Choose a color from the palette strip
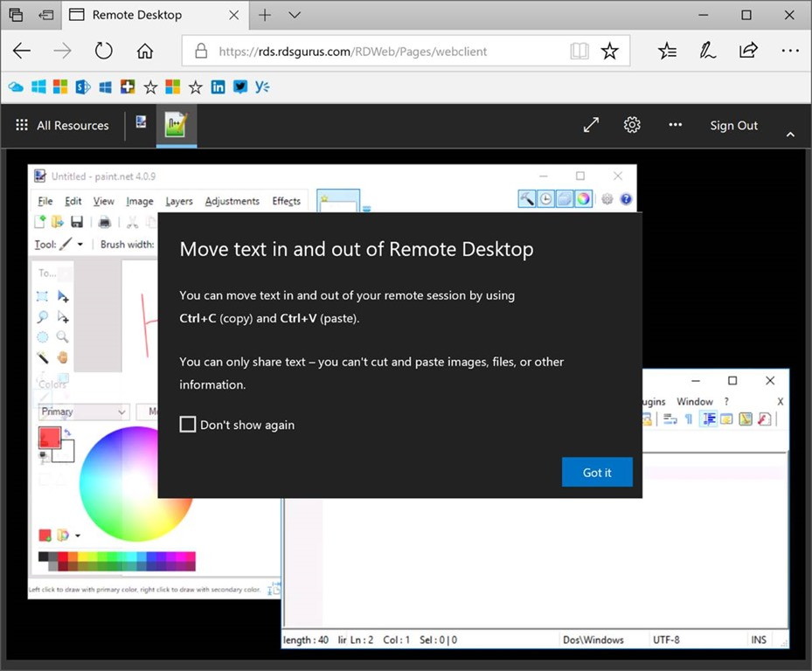The height and width of the screenshot is (671, 812). (117, 561)
